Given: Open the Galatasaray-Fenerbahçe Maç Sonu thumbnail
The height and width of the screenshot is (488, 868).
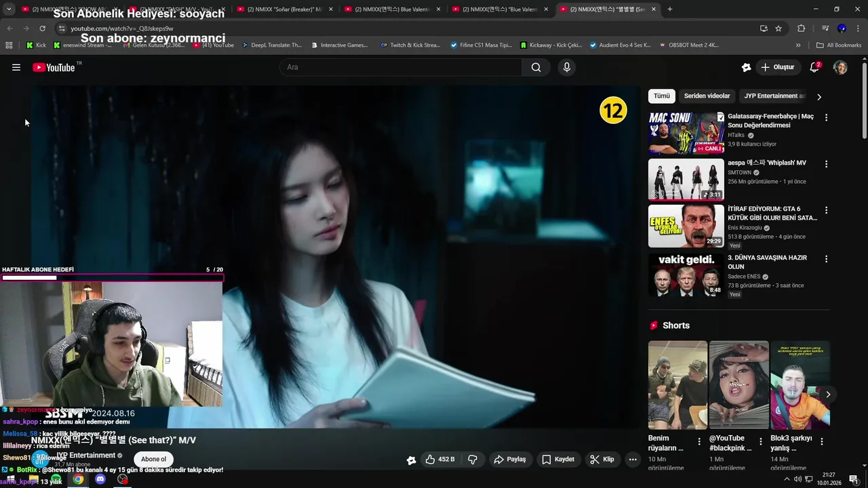Looking at the screenshot, I should [x=686, y=134].
